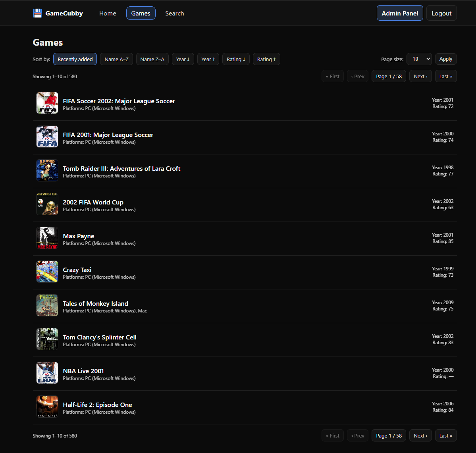Viewport: 476px width, 453px height.
Task: Open the NBA Live 2001 cover thumbnail
Action: (47, 372)
